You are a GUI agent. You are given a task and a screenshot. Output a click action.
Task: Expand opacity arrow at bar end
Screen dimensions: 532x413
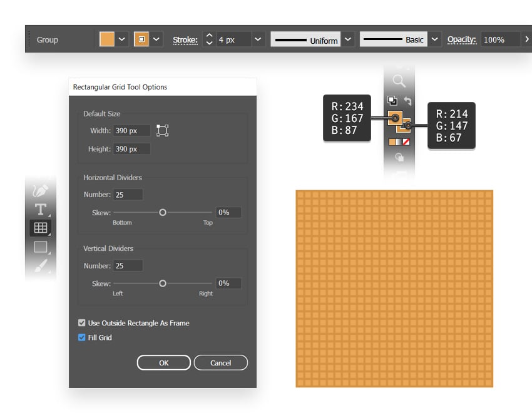coord(526,39)
